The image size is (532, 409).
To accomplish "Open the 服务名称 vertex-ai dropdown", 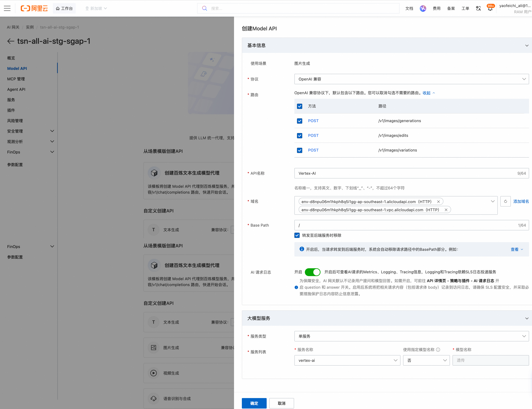I will (x=347, y=360).
